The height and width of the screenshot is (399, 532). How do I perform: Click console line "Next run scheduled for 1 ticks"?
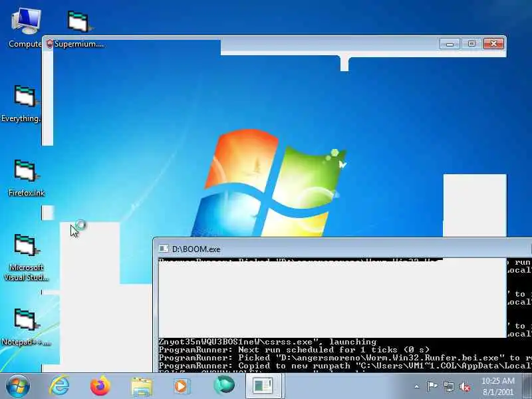coord(294,350)
